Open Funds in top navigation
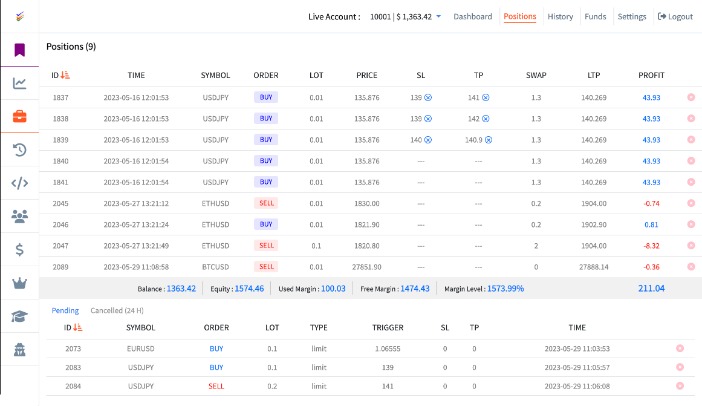Viewport: 702px width, 406px height. click(595, 17)
